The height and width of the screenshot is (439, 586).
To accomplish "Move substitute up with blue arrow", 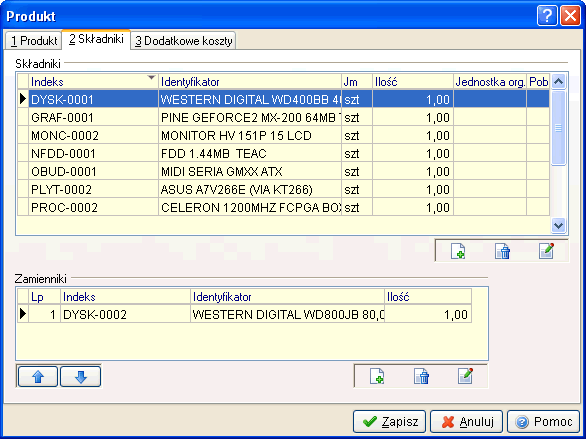I will 38,377.
